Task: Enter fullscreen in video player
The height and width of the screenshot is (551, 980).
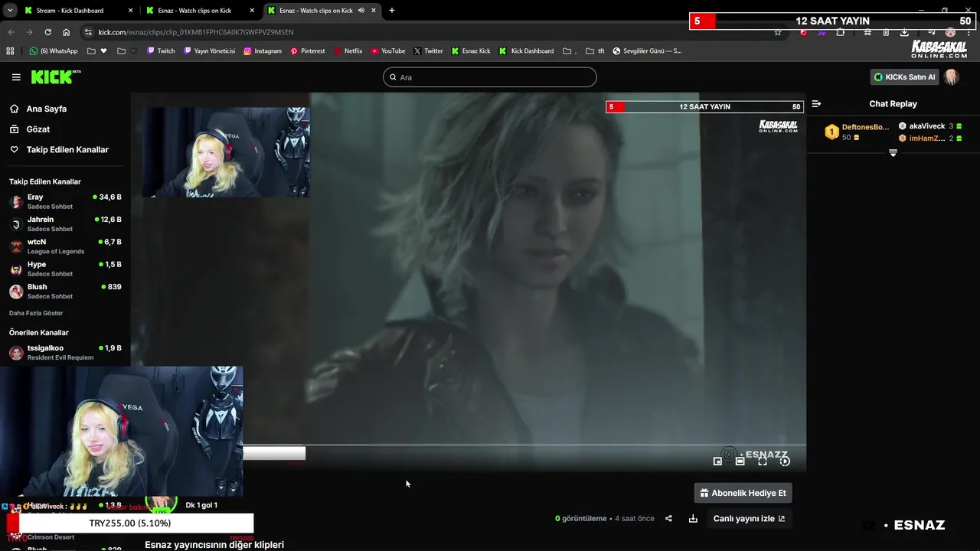Action: tap(763, 461)
